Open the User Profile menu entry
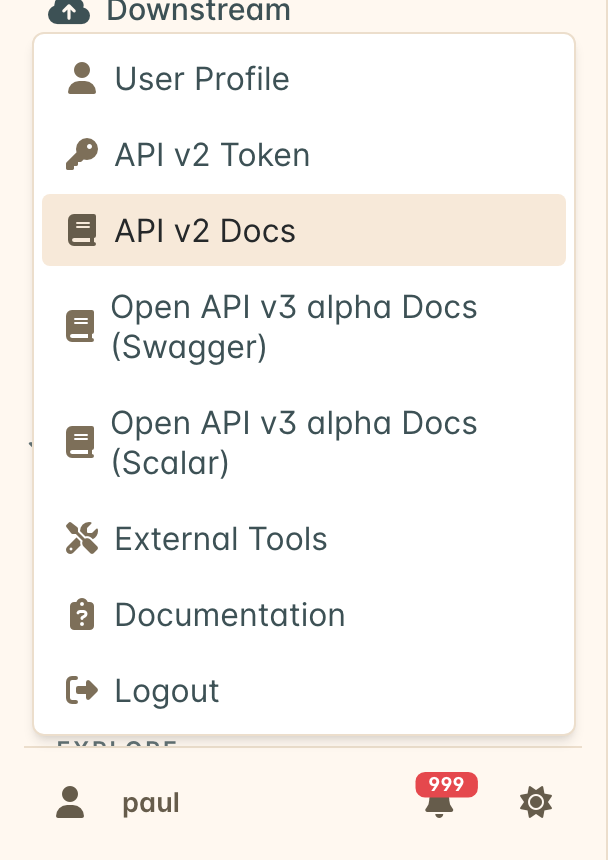The image size is (608, 860). point(304,78)
